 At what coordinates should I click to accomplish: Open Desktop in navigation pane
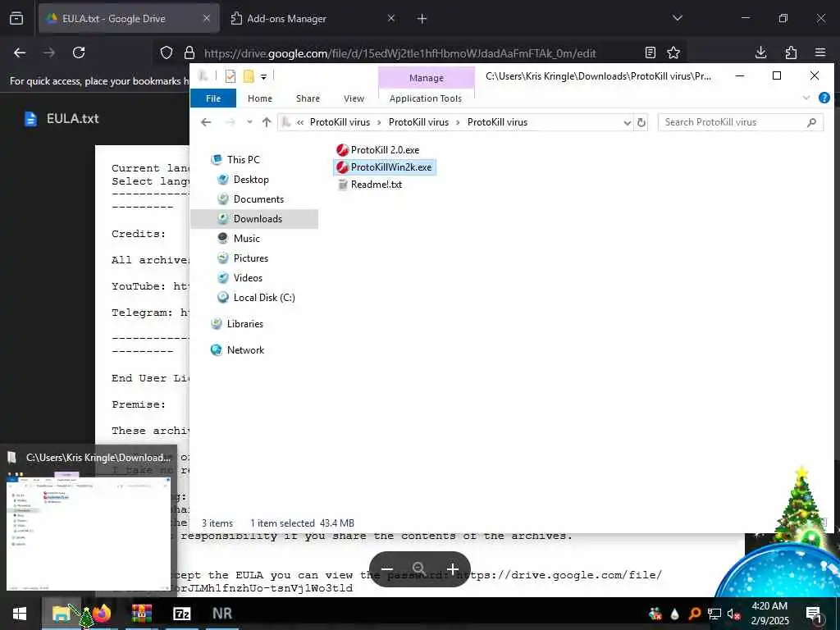pos(243,180)
